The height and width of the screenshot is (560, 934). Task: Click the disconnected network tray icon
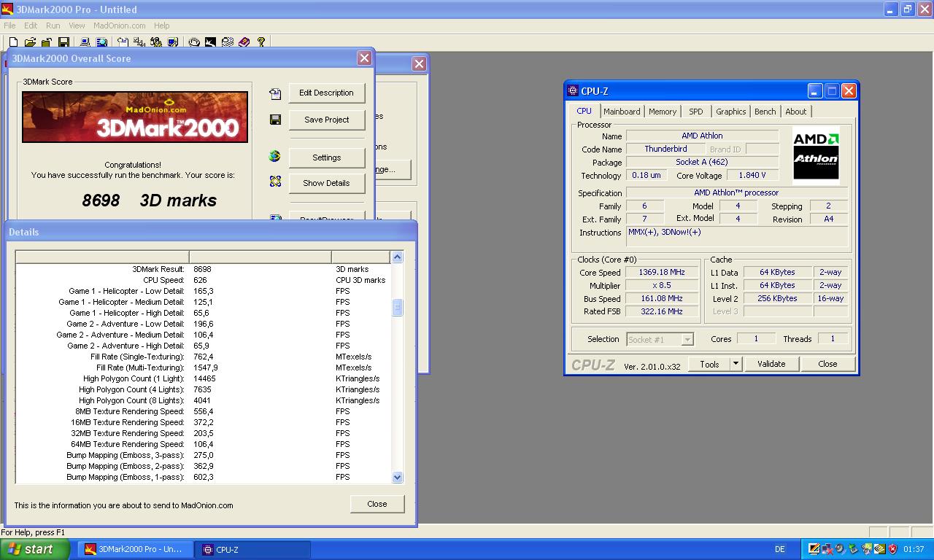click(x=827, y=549)
